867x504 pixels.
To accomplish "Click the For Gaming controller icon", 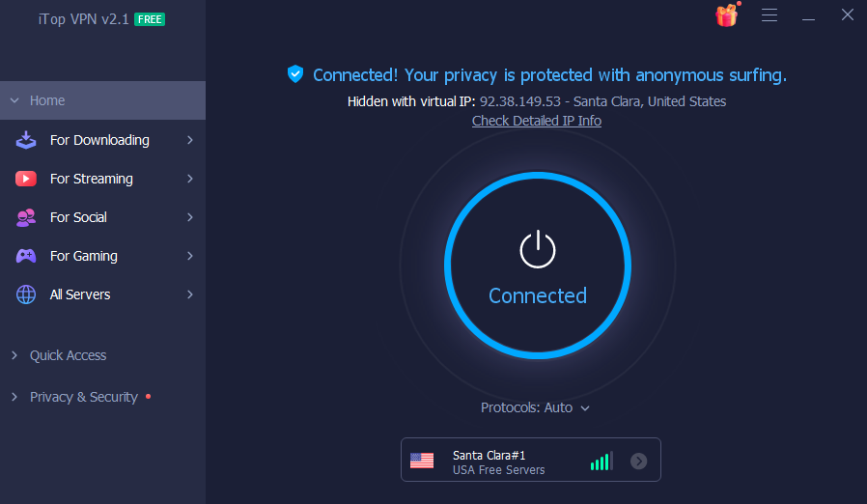I will pyautogui.click(x=26, y=256).
